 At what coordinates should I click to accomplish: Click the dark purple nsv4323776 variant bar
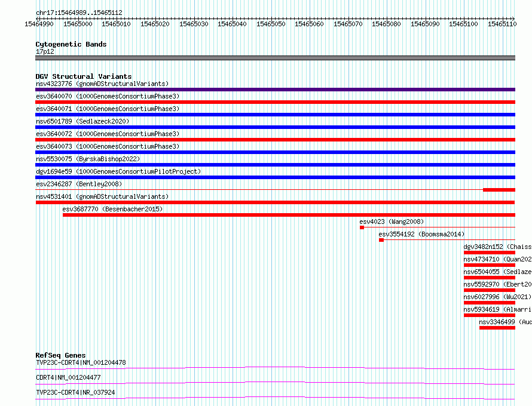(x=275, y=90)
